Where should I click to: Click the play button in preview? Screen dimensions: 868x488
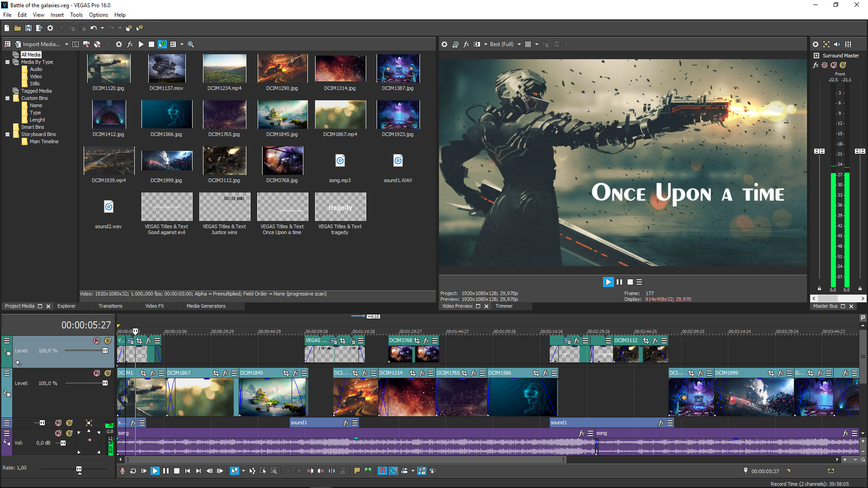click(x=608, y=282)
